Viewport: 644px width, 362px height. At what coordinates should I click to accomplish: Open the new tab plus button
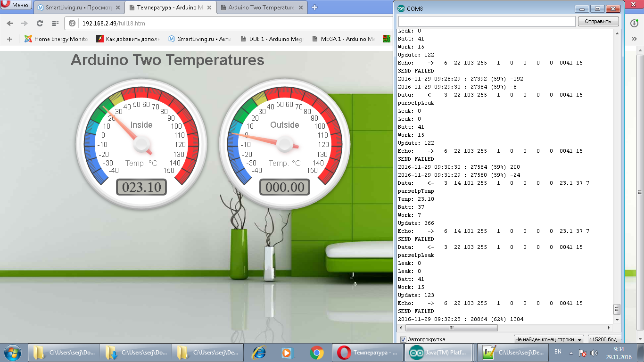pos(315,7)
